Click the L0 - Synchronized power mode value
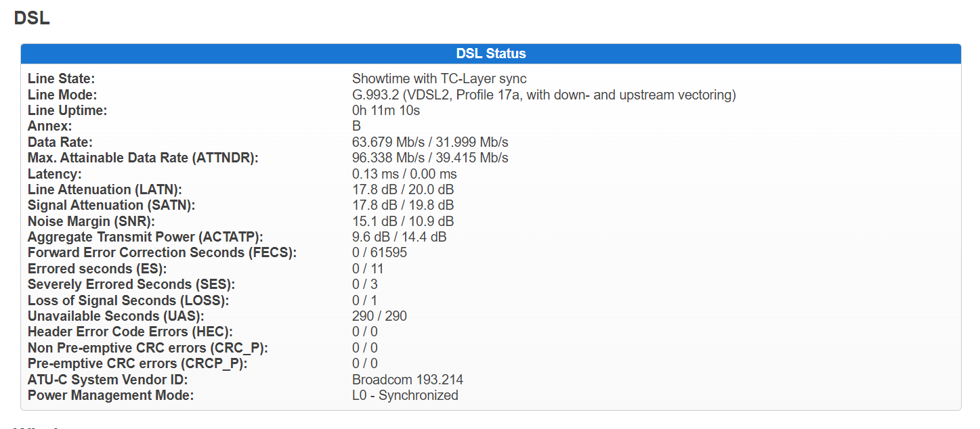 pyautogui.click(x=405, y=395)
